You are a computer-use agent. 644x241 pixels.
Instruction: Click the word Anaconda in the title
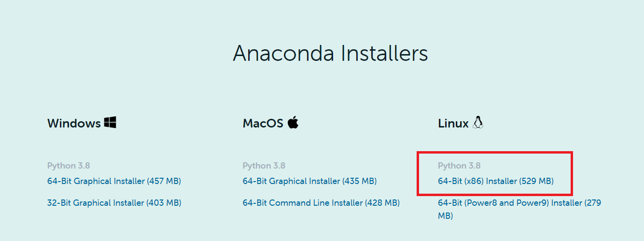click(283, 53)
